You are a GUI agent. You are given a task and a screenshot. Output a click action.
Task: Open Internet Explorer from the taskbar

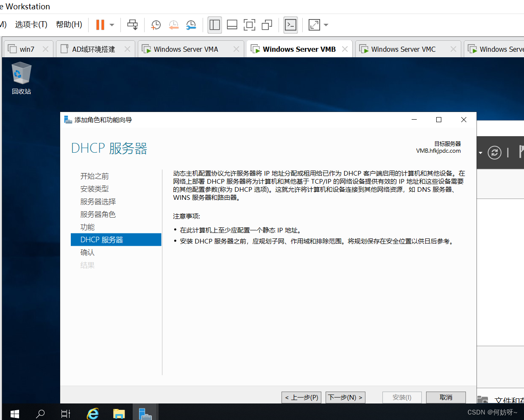click(92, 413)
